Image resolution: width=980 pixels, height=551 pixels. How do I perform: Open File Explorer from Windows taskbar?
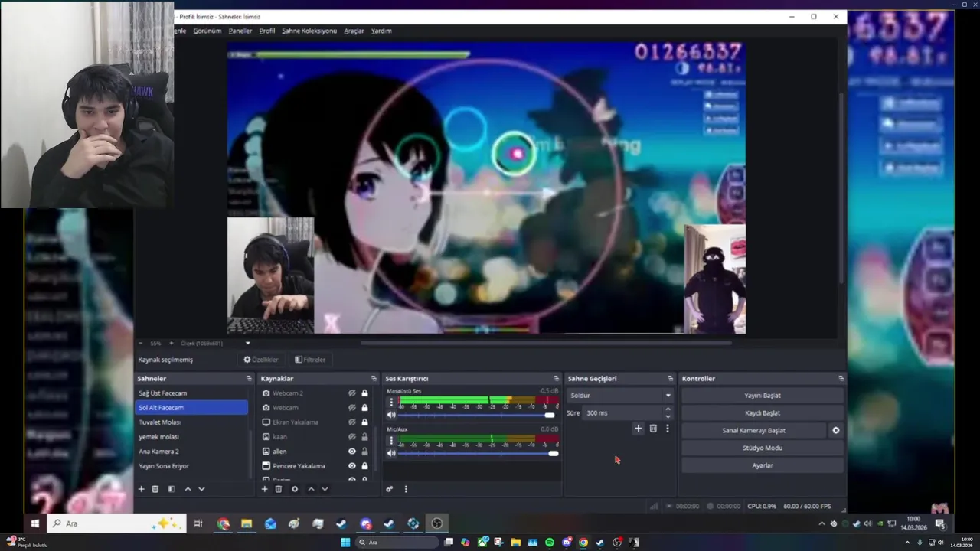[247, 523]
